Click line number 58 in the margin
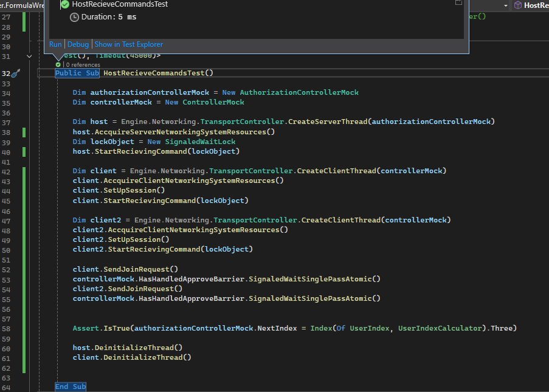The width and height of the screenshot is (549, 392). [x=7, y=328]
